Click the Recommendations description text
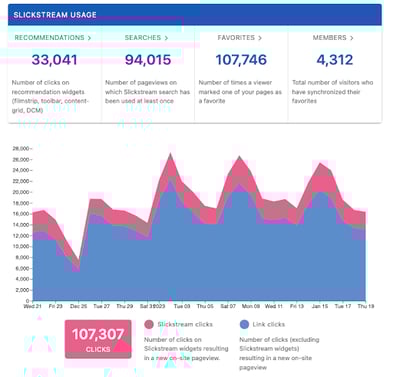The width and height of the screenshot is (393, 377). pyautogui.click(x=50, y=96)
